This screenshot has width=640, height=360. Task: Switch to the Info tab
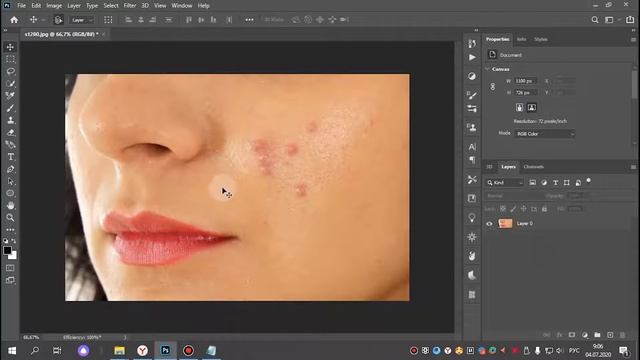521,39
